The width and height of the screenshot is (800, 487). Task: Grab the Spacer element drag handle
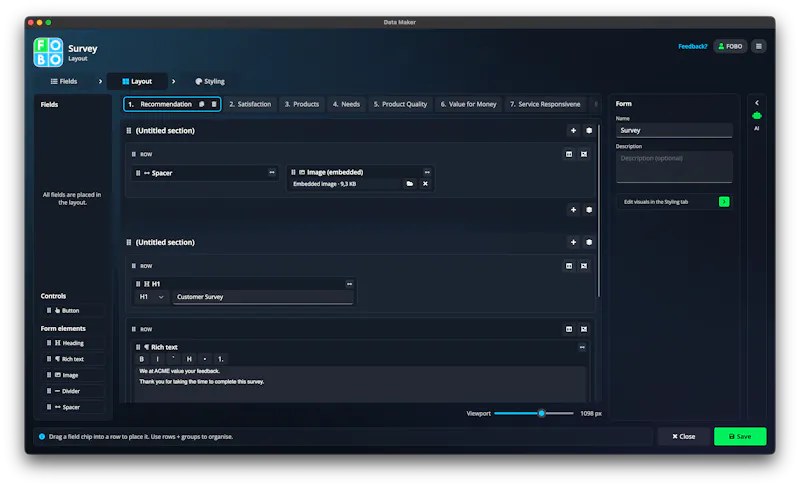pyautogui.click(x=138, y=173)
